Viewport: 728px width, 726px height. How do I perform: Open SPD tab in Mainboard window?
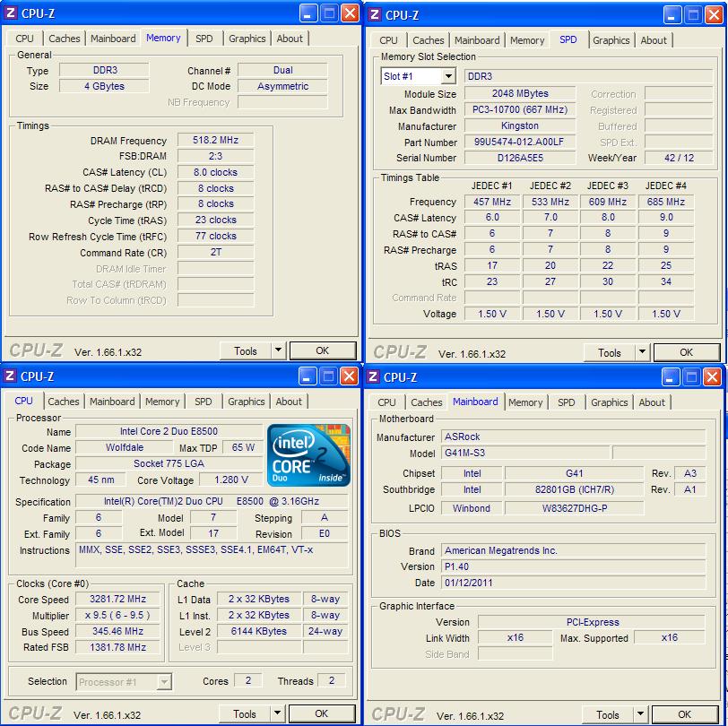(x=566, y=402)
